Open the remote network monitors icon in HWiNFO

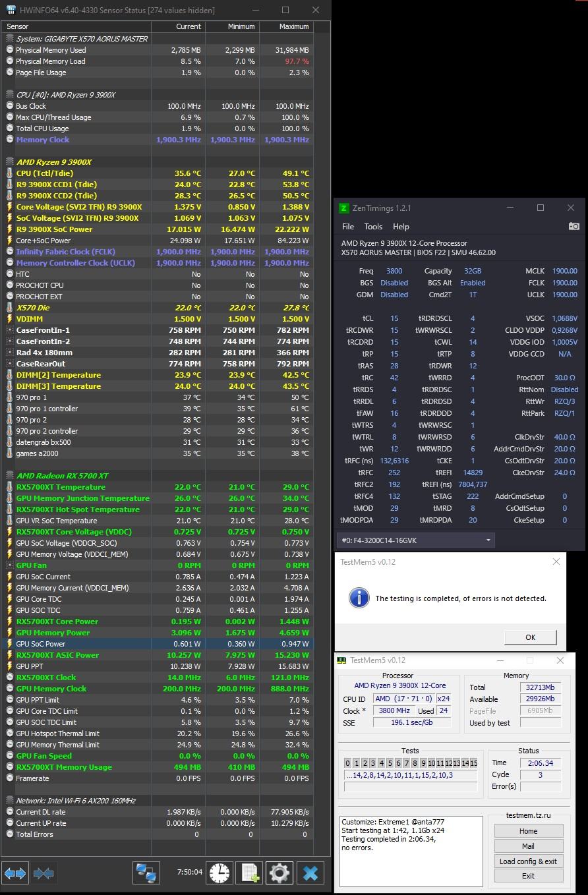[146, 873]
